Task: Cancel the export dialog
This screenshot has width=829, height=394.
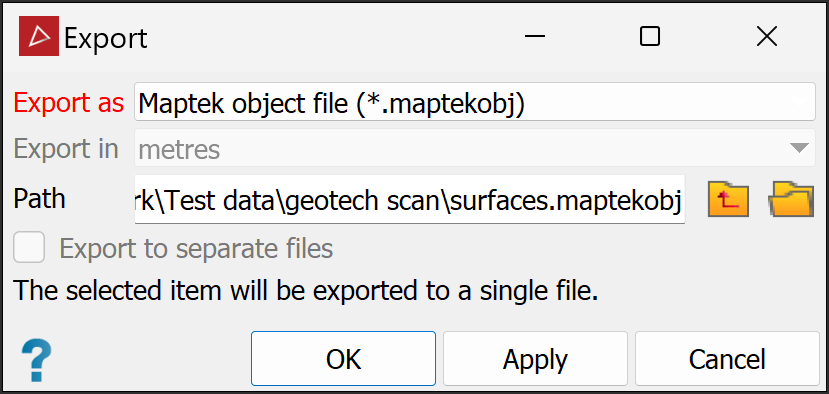Action: 727,359
